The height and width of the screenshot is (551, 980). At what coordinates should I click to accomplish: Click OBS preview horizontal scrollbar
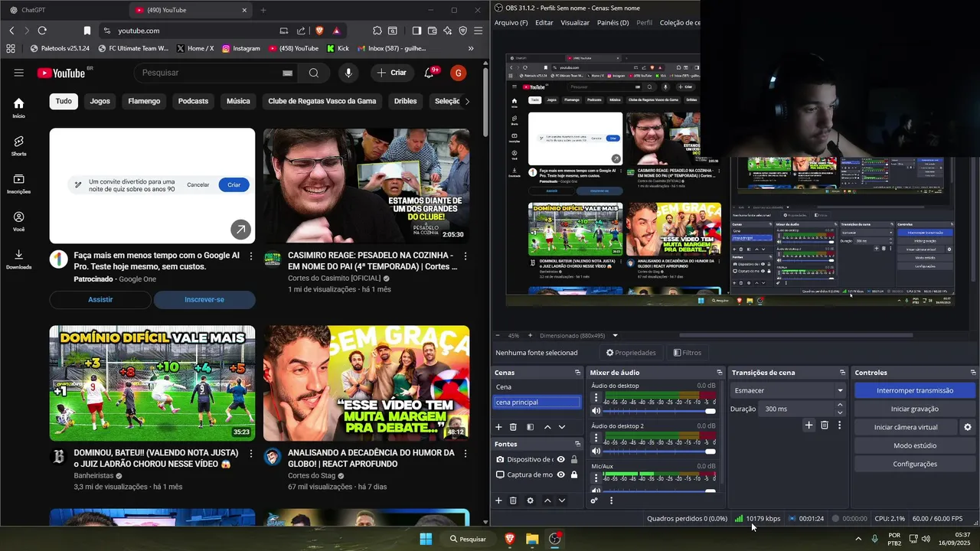(795, 335)
